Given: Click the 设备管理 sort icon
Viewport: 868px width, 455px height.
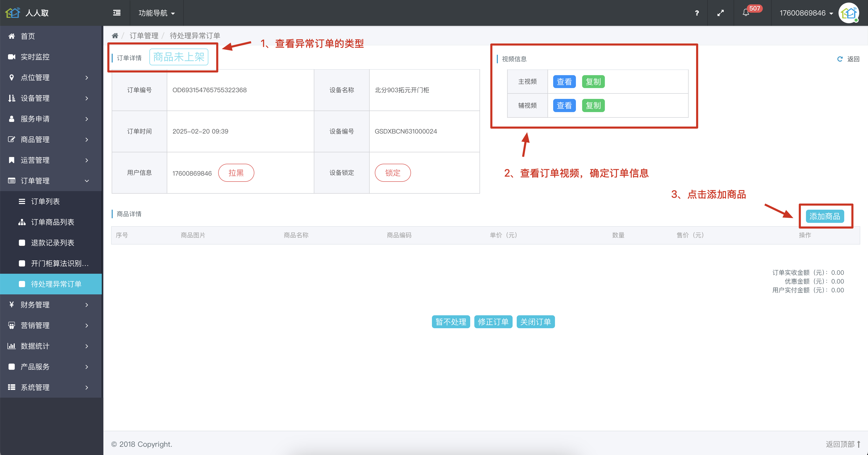Looking at the screenshot, I should (11, 98).
